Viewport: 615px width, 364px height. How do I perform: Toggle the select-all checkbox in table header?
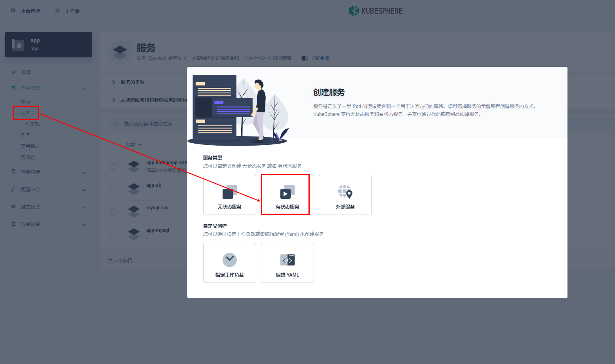click(113, 144)
